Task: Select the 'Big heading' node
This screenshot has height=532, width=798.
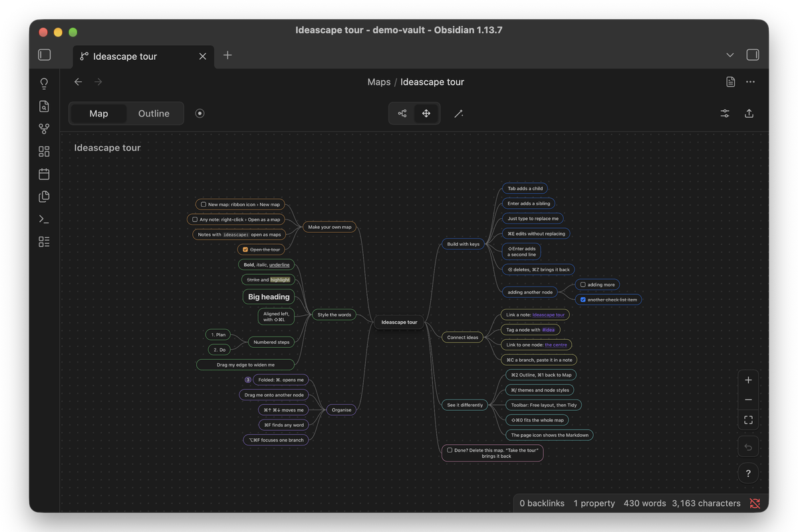Action: click(269, 297)
